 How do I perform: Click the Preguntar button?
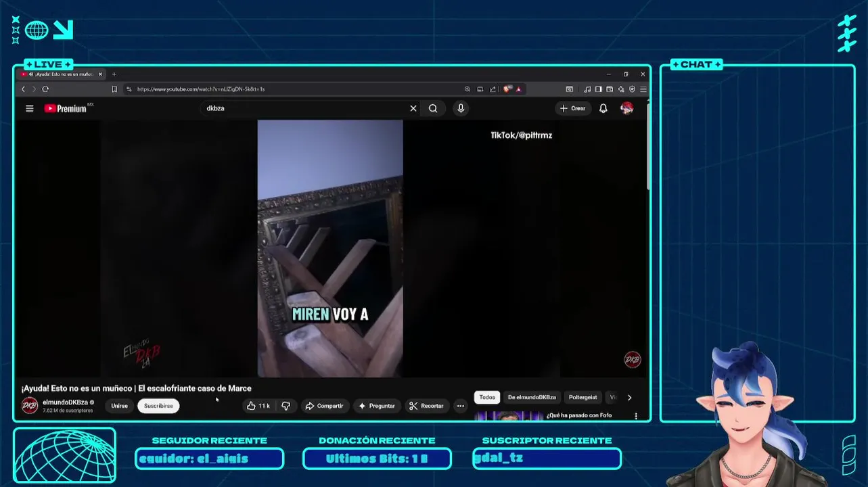coord(377,406)
